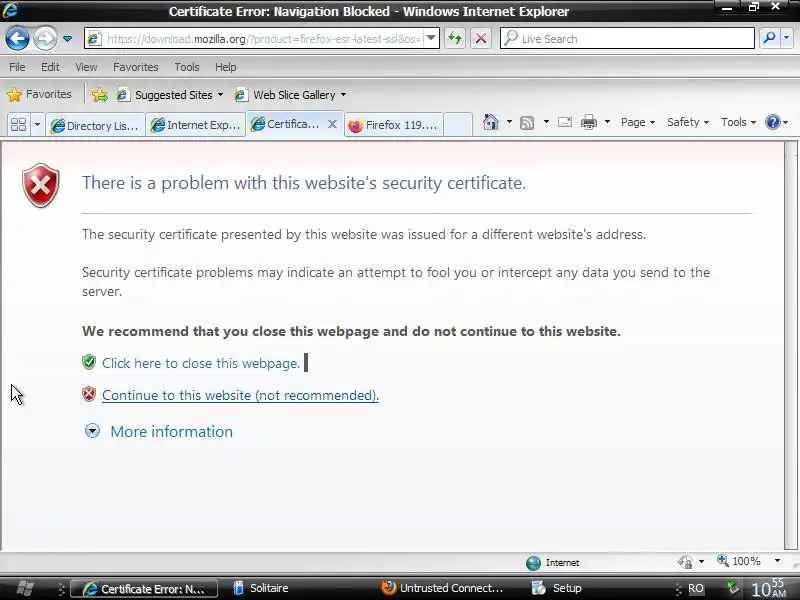Click the More information text
Image resolution: width=800 pixels, height=600 pixels.
pos(171,432)
